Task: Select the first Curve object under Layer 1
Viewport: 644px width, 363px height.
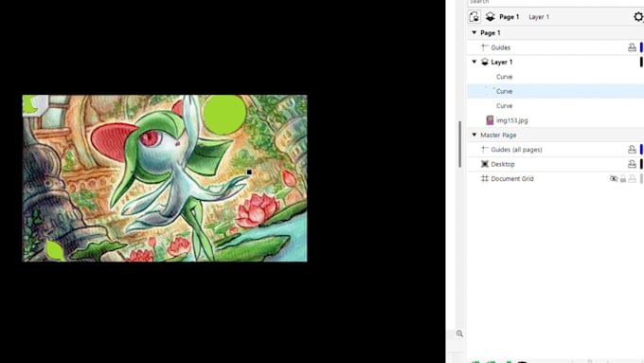Action: click(555, 77)
